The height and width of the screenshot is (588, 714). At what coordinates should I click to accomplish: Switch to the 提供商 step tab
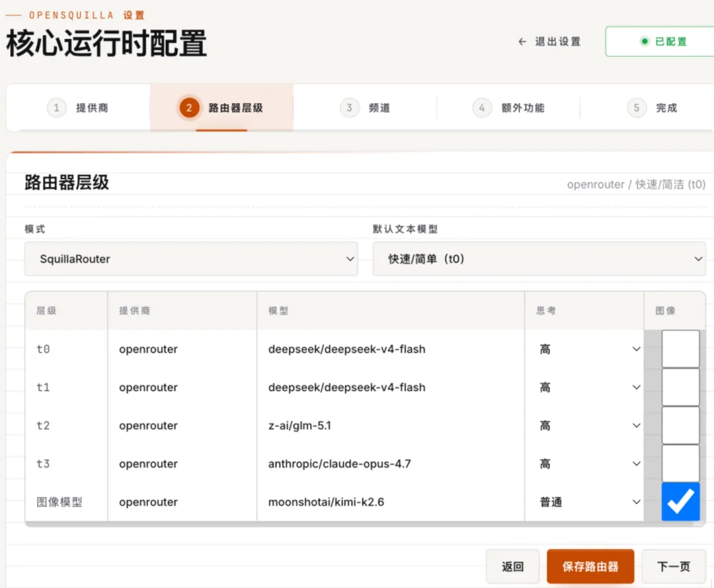click(78, 108)
